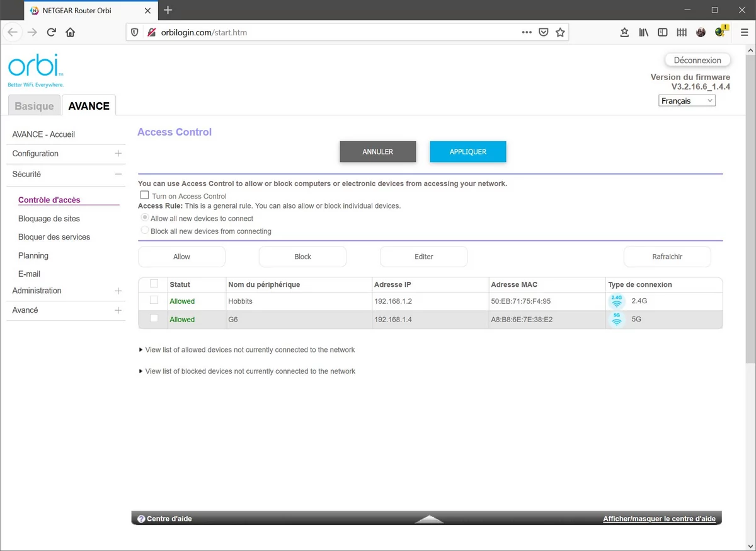
Task: Switch to the Basique tab
Action: (34, 106)
